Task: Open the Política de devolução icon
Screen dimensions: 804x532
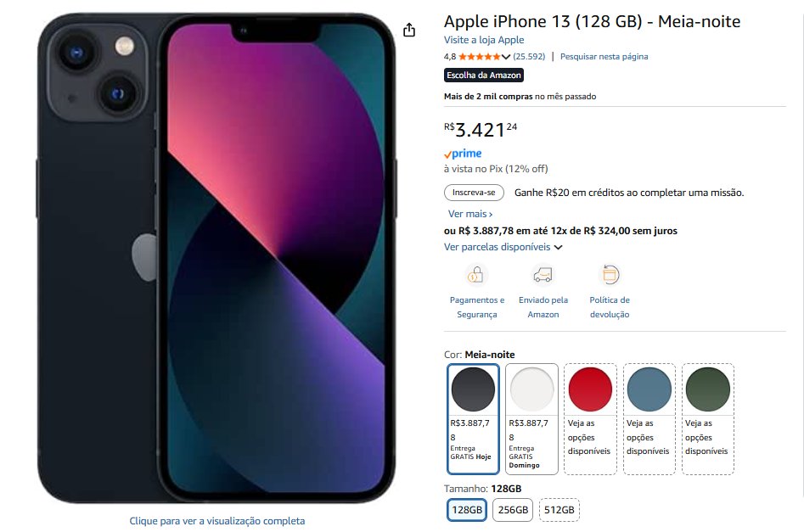Action: [610, 275]
